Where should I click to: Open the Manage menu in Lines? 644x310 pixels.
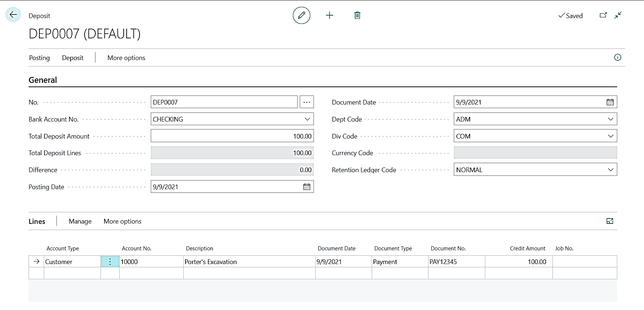click(80, 221)
